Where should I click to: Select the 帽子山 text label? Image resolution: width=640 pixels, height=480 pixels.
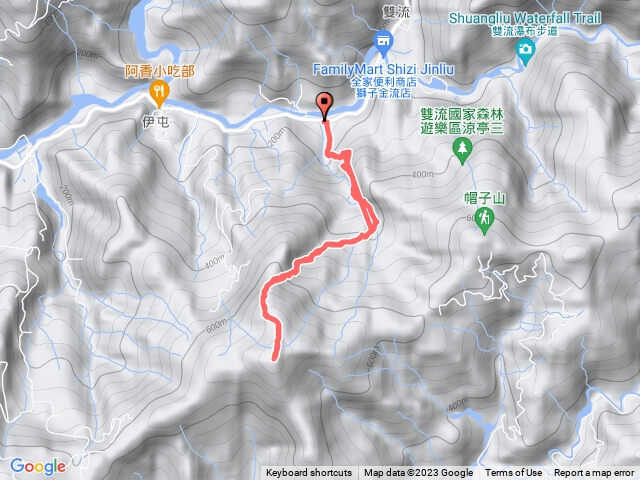[484, 198]
